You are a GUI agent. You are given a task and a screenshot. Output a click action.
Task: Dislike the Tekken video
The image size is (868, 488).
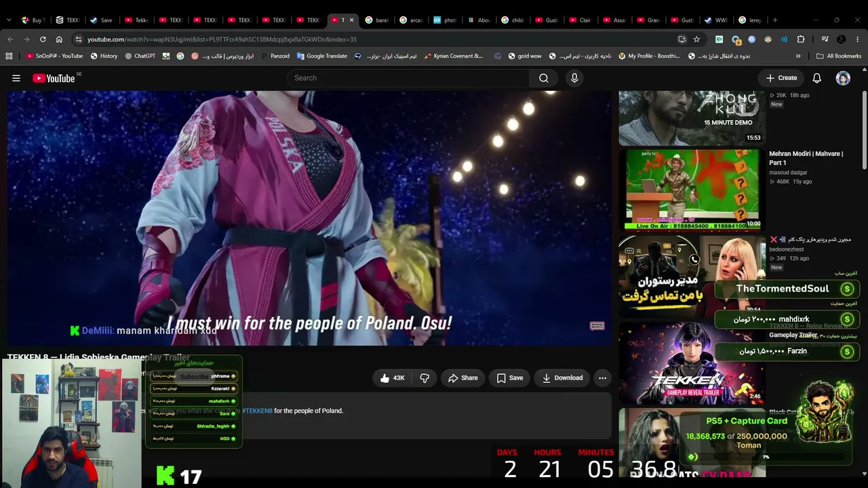tap(425, 378)
